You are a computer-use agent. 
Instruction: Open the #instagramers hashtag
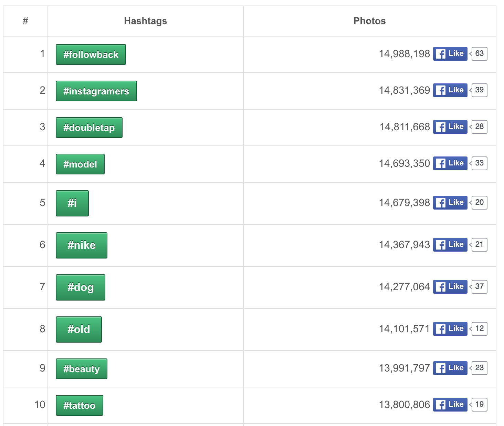(x=96, y=91)
